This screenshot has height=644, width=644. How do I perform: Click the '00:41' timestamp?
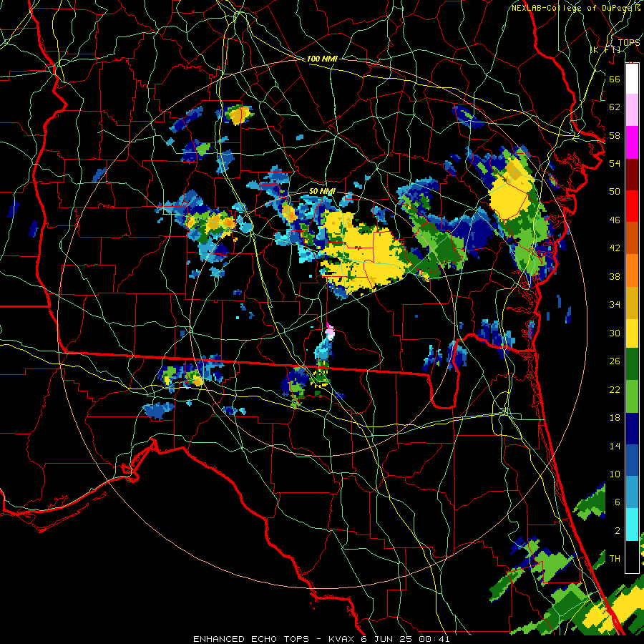pos(434,639)
